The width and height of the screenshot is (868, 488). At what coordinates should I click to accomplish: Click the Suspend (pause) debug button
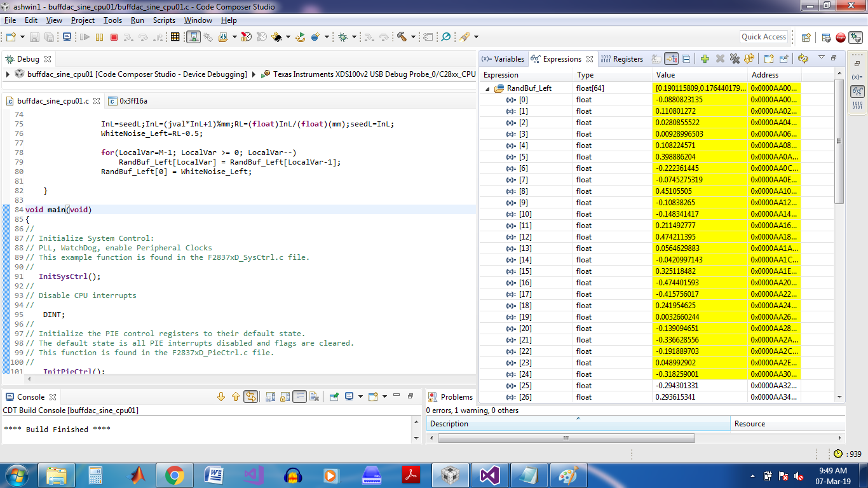point(99,37)
